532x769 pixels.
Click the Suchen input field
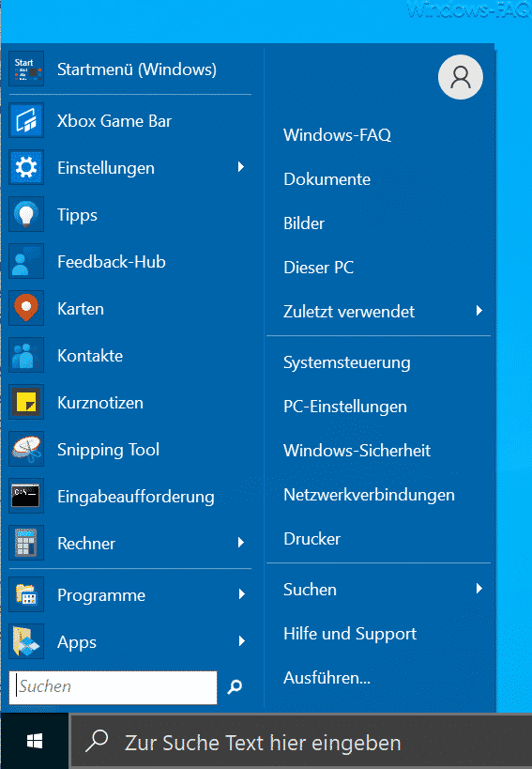(114, 687)
